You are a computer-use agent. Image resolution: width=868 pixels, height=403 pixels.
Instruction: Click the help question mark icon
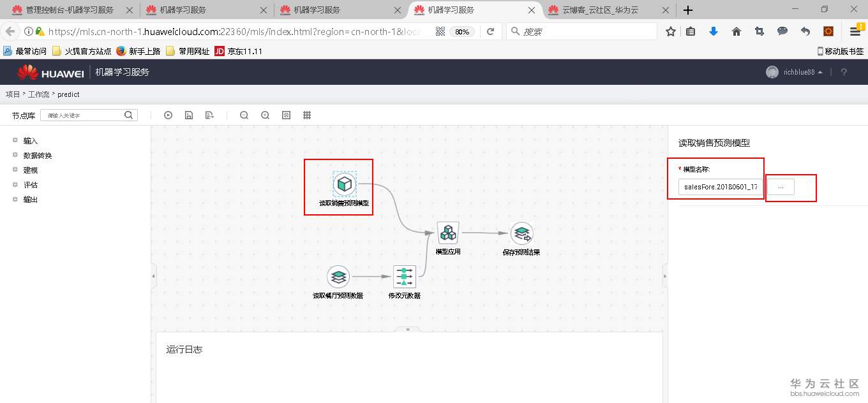[x=844, y=72]
